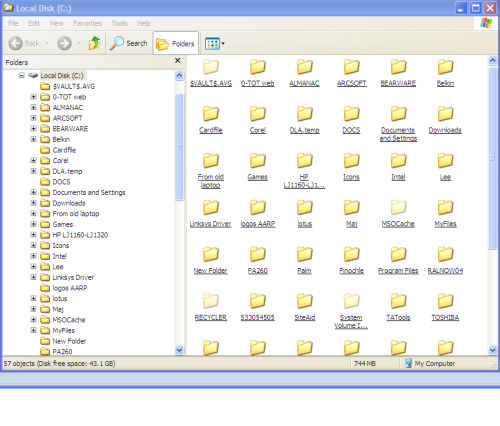Viewport: 500px width, 426px height.
Task: Open the Belkin folder icon
Action: pos(445,67)
